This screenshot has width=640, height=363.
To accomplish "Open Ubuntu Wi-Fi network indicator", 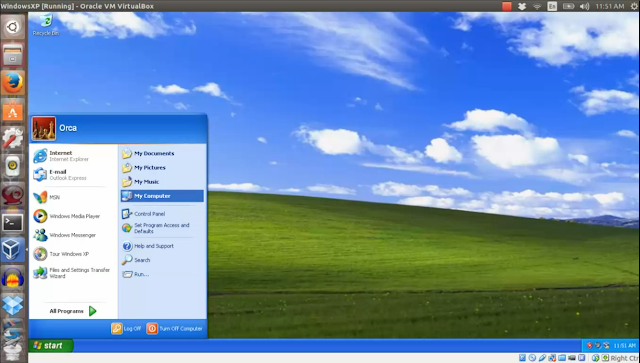I will pyautogui.click(x=537, y=7).
